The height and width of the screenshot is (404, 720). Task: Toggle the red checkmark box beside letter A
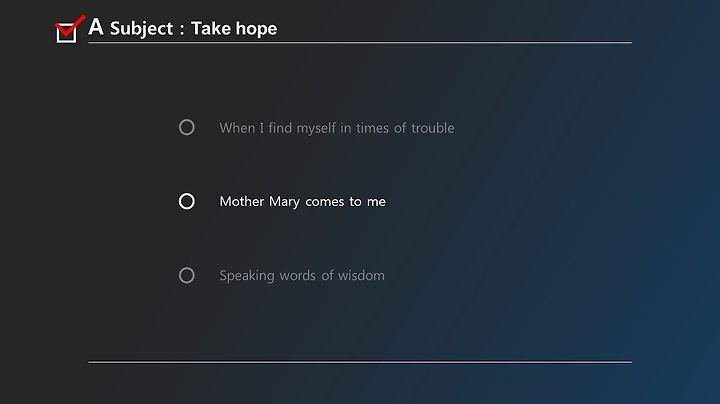[69, 29]
